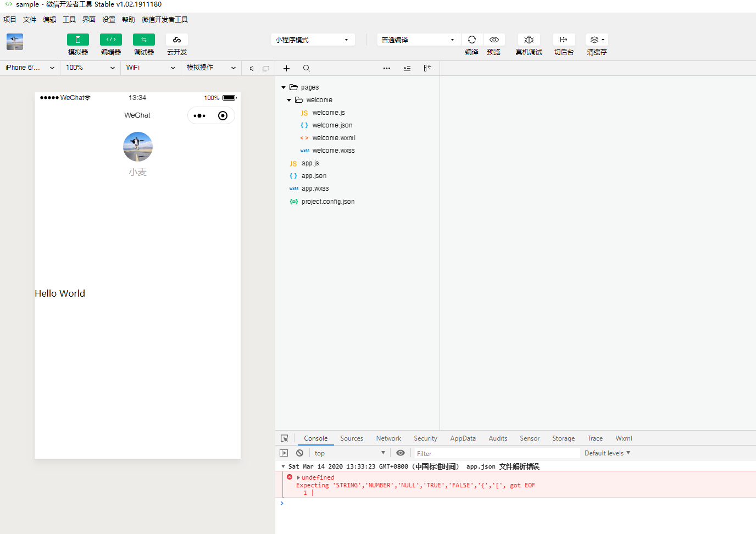
Task: Open the 项目 menu
Action: click(10, 20)
